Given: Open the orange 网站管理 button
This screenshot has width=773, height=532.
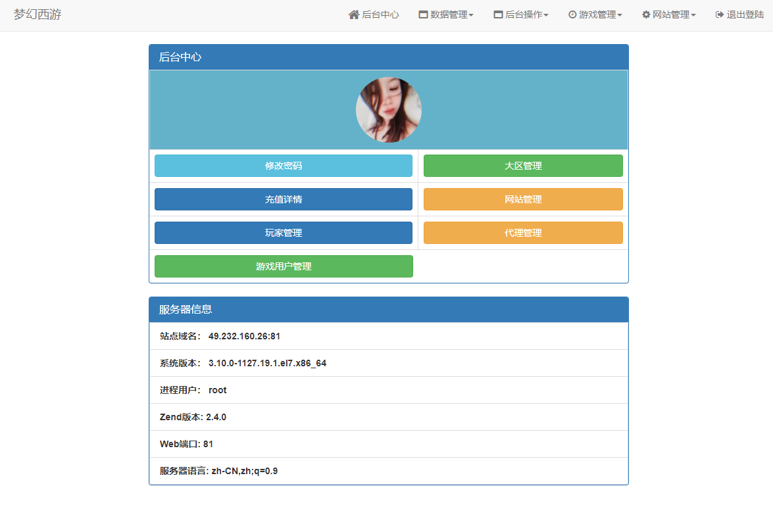Looking at the screenshot, I should coord(523,199).
